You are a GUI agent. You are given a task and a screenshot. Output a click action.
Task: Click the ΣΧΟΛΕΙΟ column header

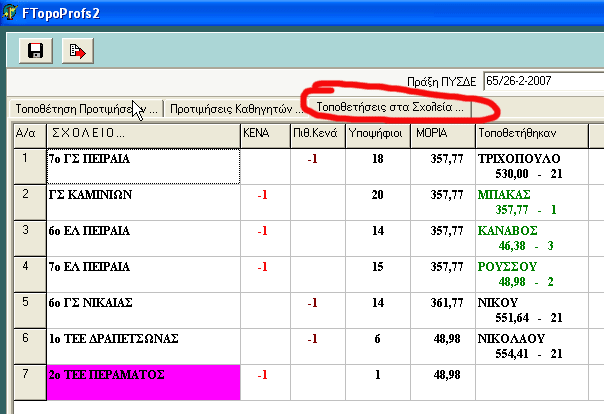(140, 132)
